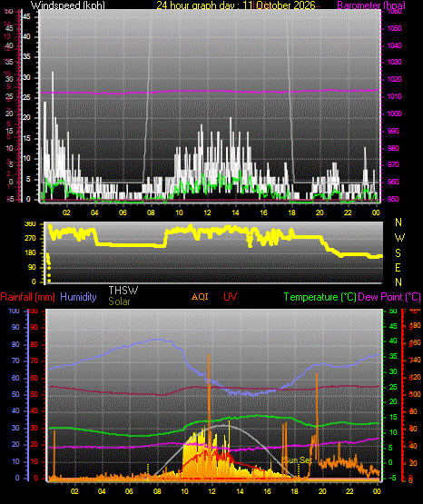Select the "Solar" legend label
423x504 pixels.
click(x=119, y=301)
